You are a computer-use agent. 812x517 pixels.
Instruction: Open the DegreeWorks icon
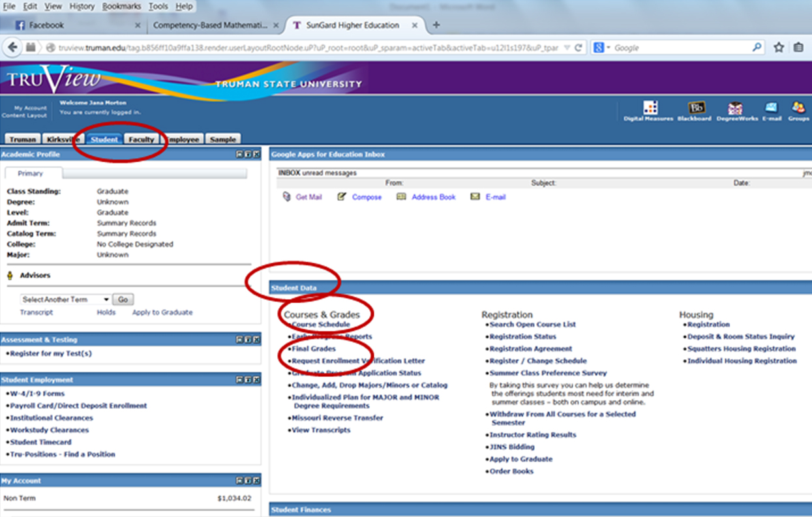click(735, 108)
